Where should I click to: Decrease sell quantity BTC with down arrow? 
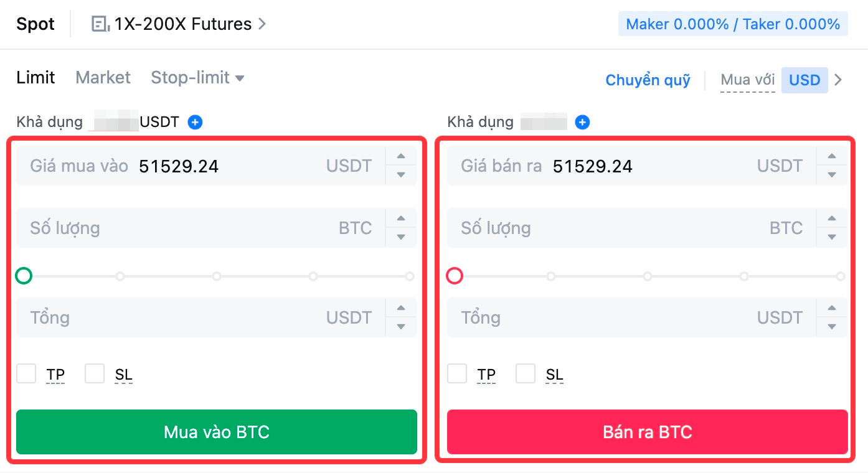point(832,237)
